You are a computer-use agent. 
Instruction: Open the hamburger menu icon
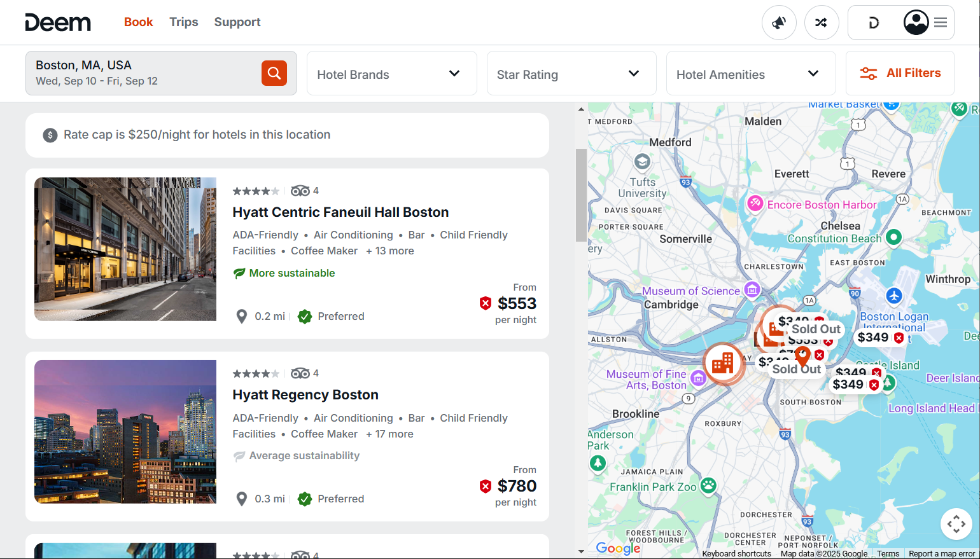click(x=941, y=22)
